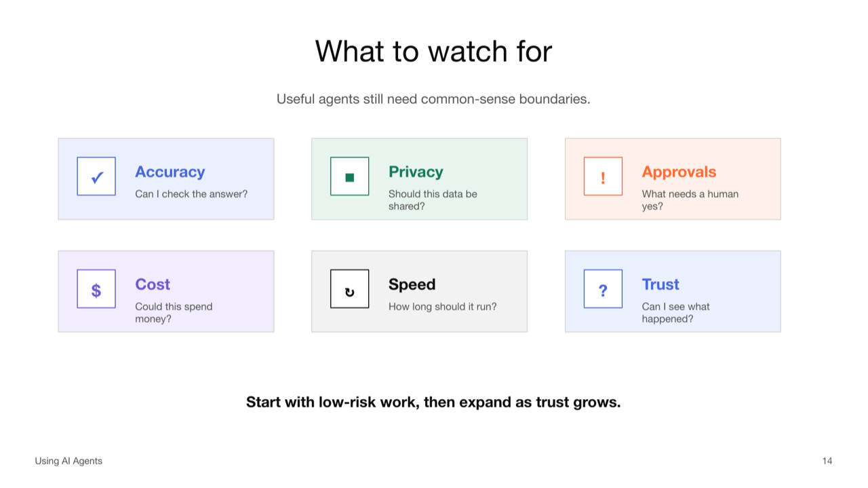Image resolution: width=868 pixels, height=488 pixels.
Task: Click the 'What to watch for' title
Action: coord(433,52)
